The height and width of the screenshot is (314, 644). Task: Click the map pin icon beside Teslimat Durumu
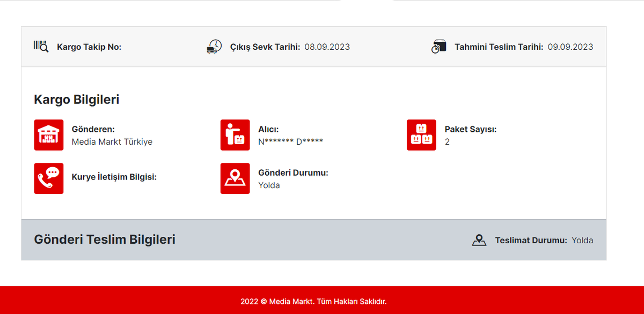coord(479,240)
